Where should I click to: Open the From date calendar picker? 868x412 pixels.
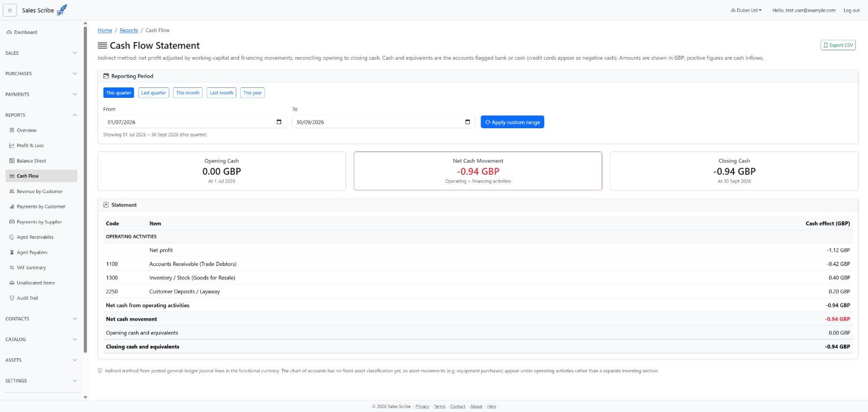click(x=279, y=122)
